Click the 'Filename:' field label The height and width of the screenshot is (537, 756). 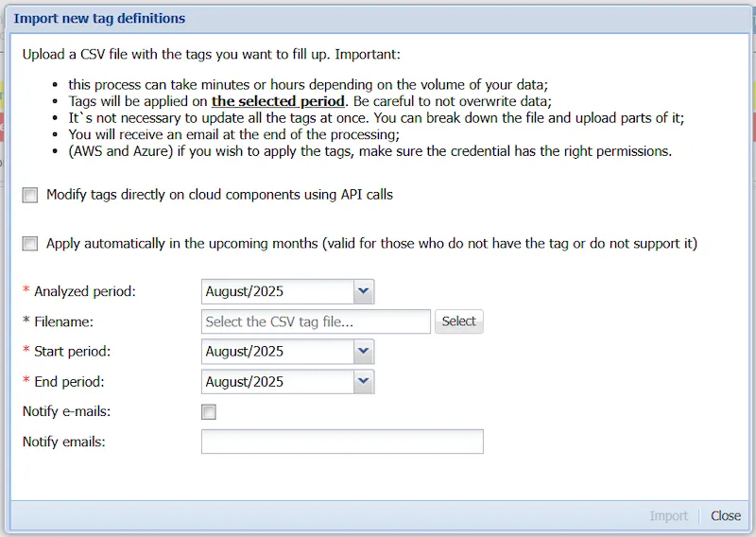coord(63,321)
